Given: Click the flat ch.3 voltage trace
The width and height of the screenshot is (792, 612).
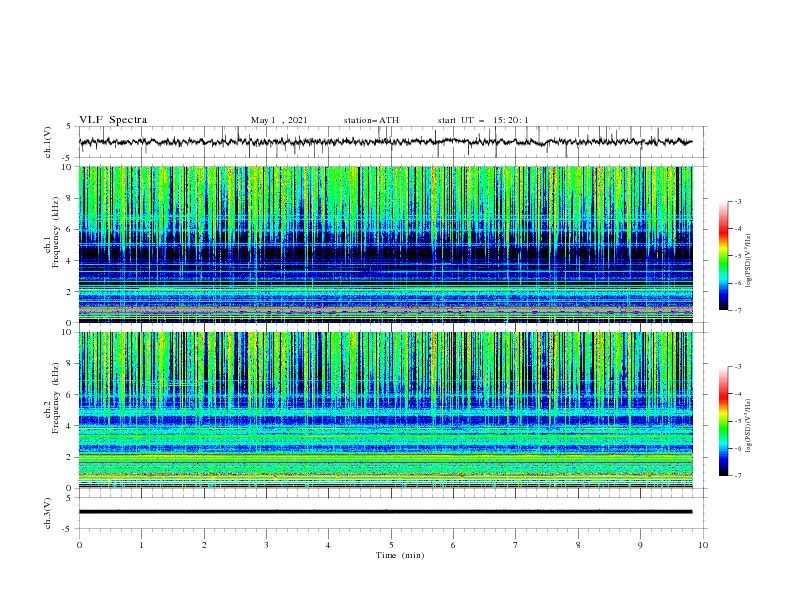Looking at the screenshot, I should coord(386,512).
